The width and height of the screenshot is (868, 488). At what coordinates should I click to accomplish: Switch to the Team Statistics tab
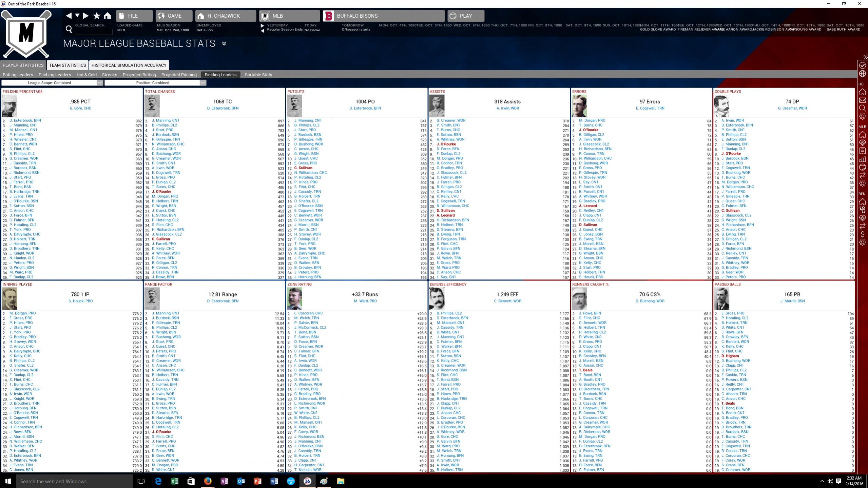click(x=67, y=65)
